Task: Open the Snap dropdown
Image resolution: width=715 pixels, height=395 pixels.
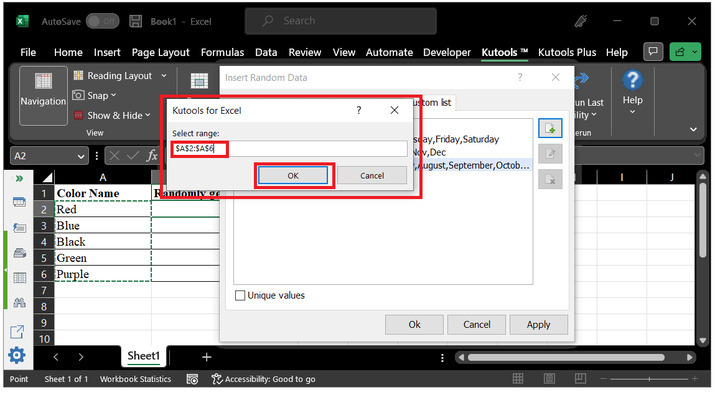Action: tap(94, 95)
